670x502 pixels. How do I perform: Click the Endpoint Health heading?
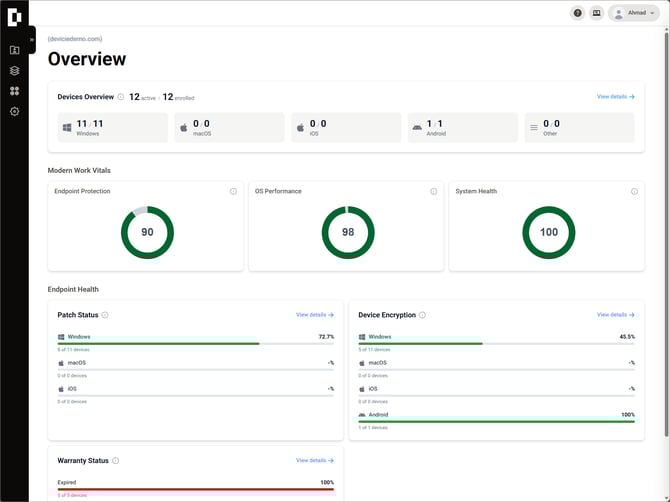coord(73,290)
